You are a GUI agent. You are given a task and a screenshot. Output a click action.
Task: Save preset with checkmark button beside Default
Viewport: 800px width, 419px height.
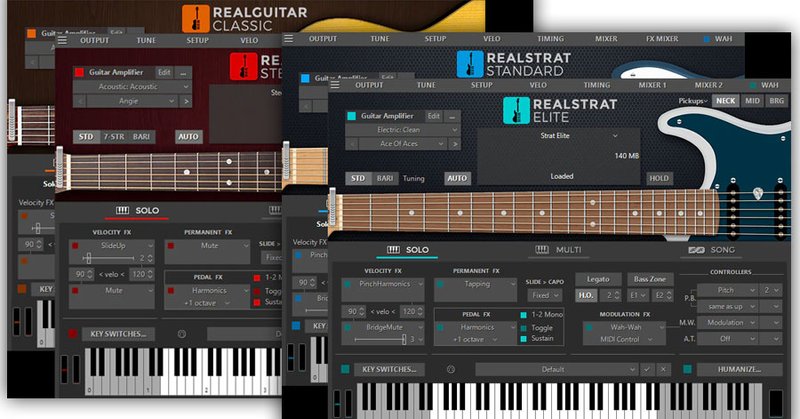point(646,369)
